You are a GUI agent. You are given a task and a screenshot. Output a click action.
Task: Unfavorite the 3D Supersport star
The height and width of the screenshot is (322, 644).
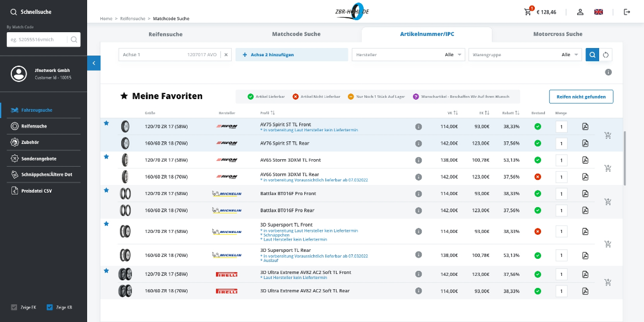(x=106, y=224)
